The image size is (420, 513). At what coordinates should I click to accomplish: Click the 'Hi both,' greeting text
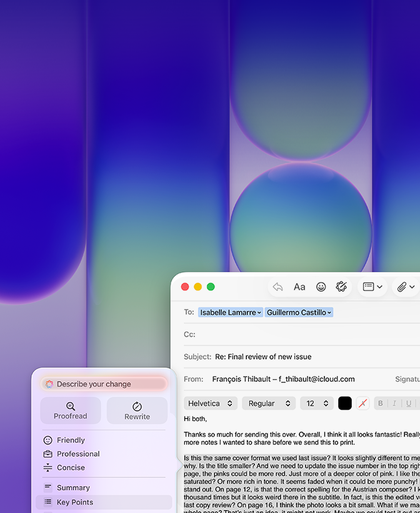click(x=195, y=419)
